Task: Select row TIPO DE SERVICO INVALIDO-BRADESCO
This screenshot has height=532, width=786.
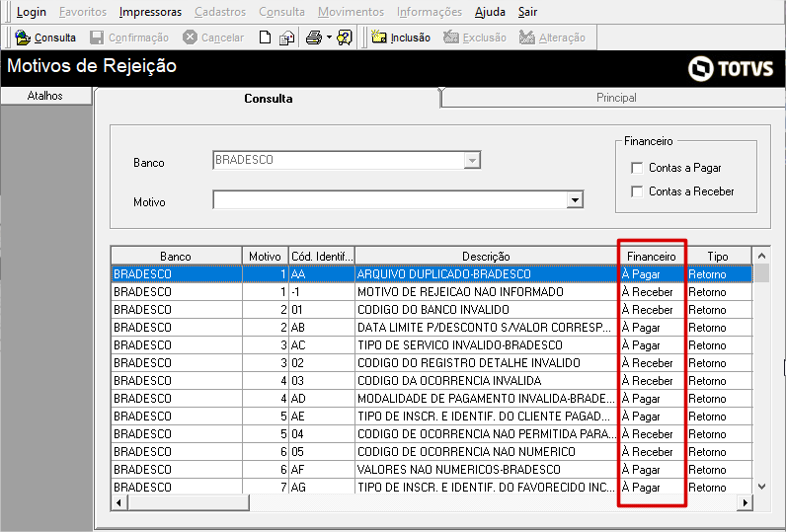Action: point(432,345)
